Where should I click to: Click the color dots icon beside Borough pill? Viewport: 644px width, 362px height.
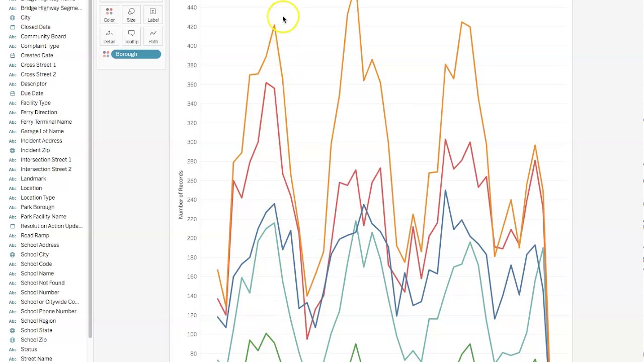pyautogui.click(x=106, y=54)
